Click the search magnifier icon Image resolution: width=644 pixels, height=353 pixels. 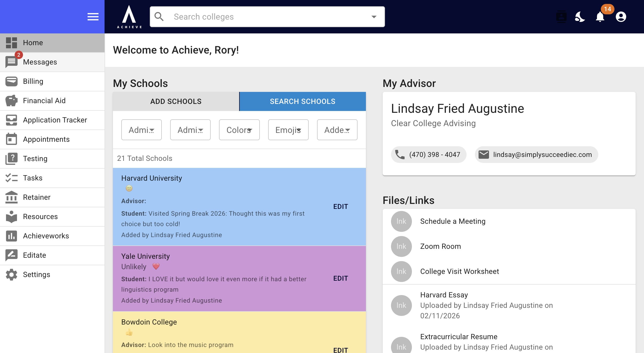159,16
